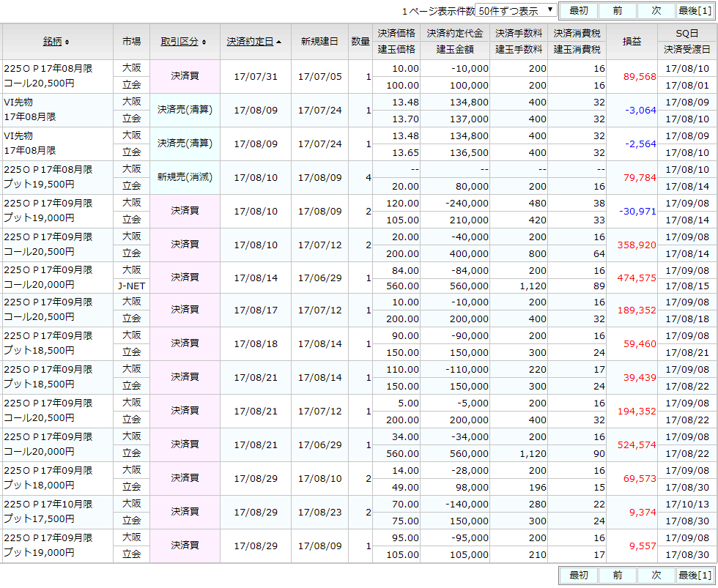Click the SQ日 column header
The width and height of the screenshot is (718, 588).
click(687, 33)
